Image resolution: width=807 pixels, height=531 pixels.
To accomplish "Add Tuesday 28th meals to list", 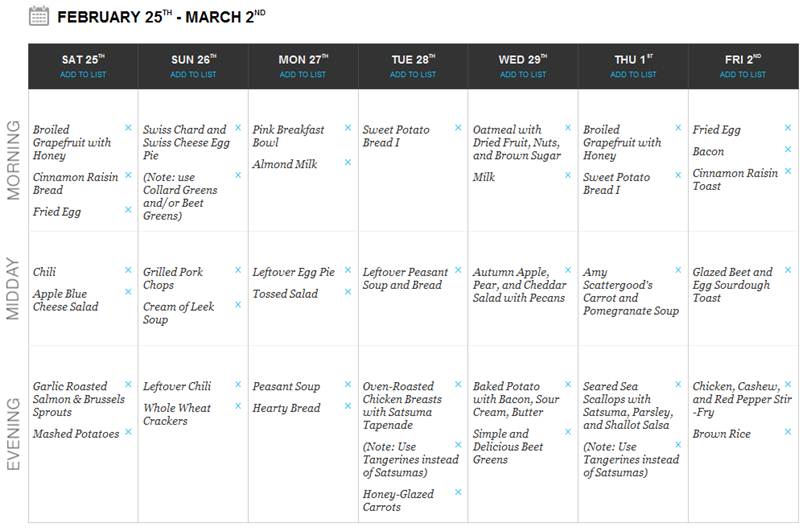I will [x=413, y=75].
